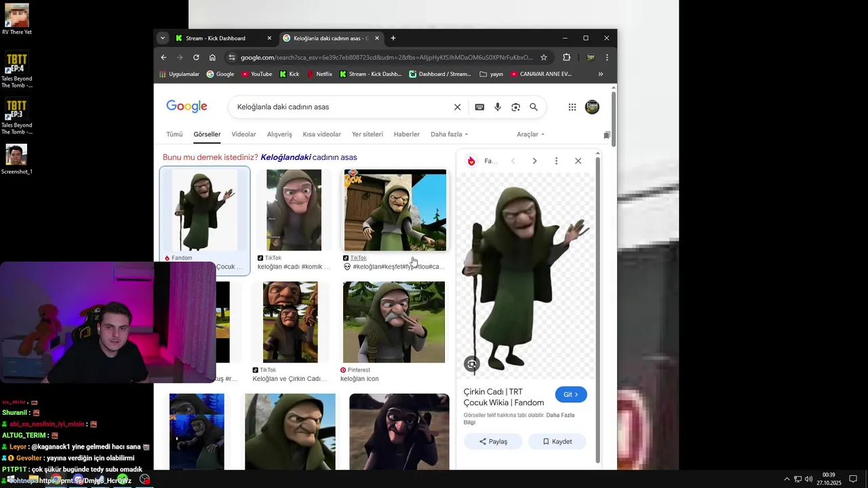868x488 pixels.
Task: Open the Chrome tab search dropdown arrow
Action: point(163,38)
